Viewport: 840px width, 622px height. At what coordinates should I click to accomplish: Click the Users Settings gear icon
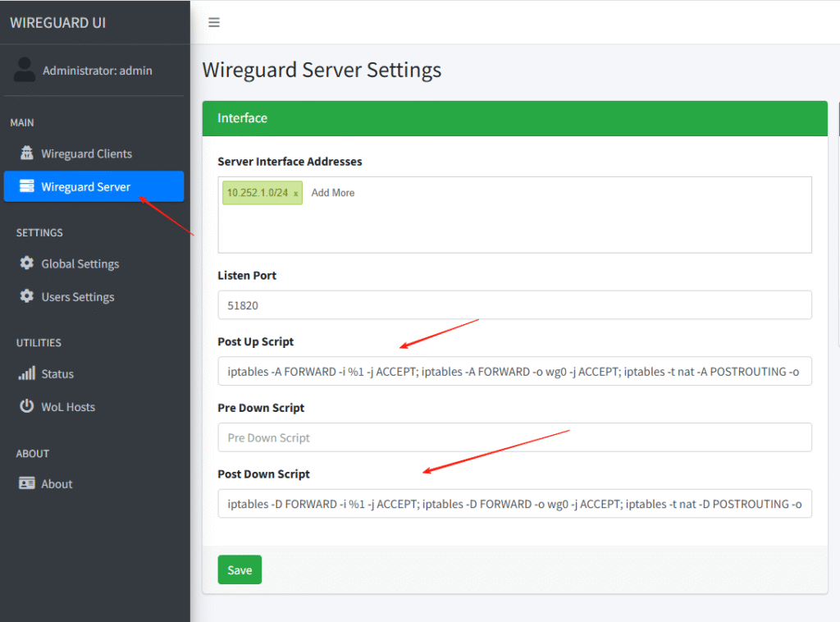[27, 296]
